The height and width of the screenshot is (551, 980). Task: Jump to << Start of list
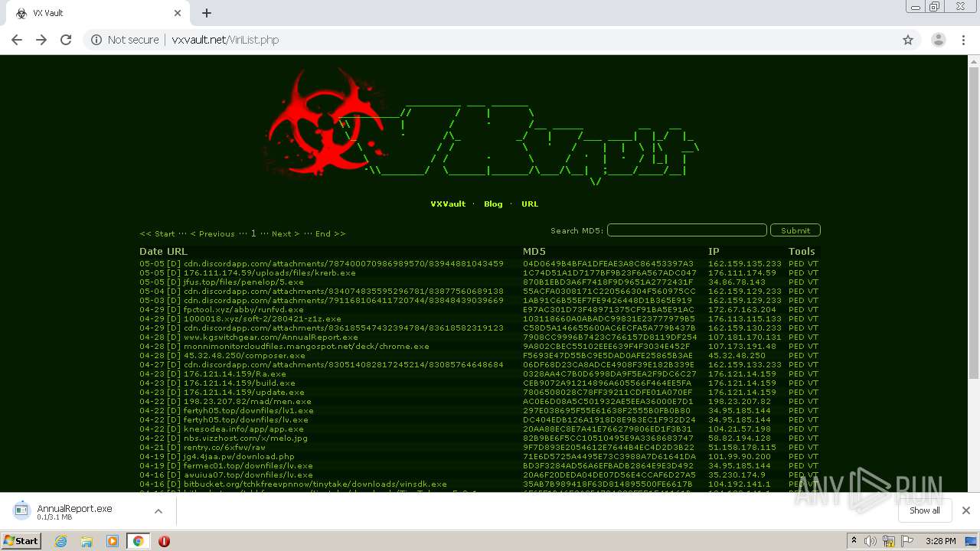pos(157,233)
